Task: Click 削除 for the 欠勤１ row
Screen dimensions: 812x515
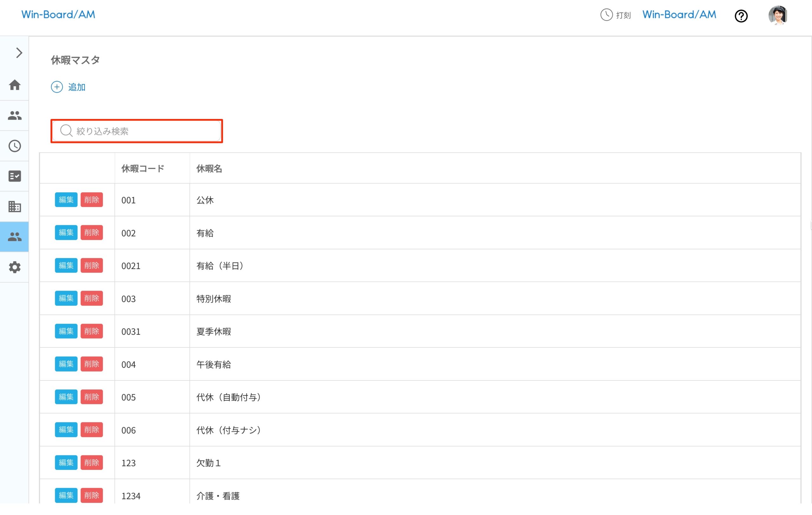Action: click(x=91, y=462)
